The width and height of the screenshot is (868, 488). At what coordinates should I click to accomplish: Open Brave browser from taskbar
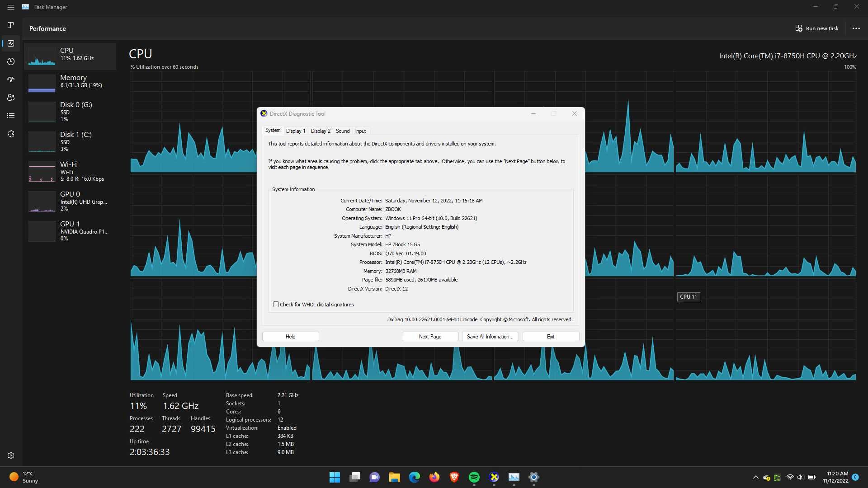[x=454, y=477]
